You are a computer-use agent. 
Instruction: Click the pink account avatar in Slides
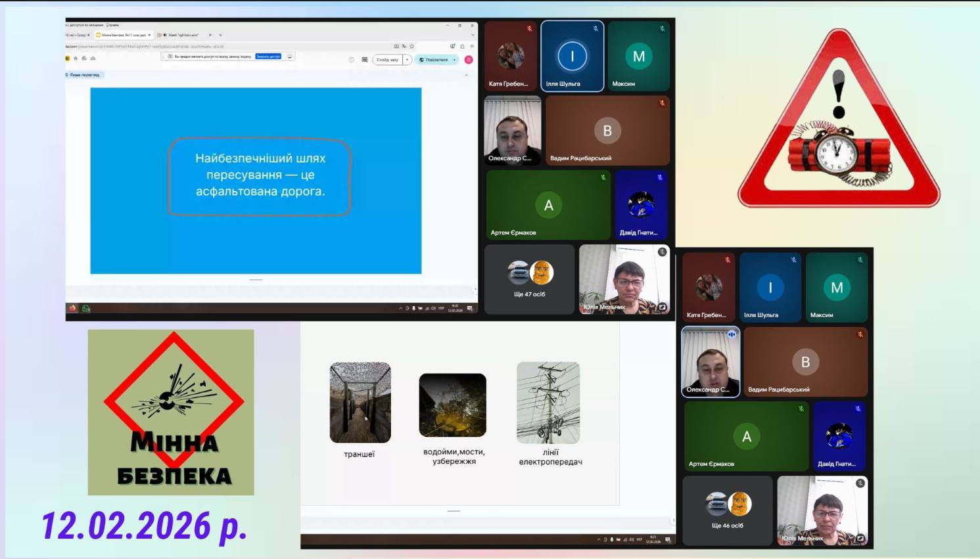(x=469, y=60)
